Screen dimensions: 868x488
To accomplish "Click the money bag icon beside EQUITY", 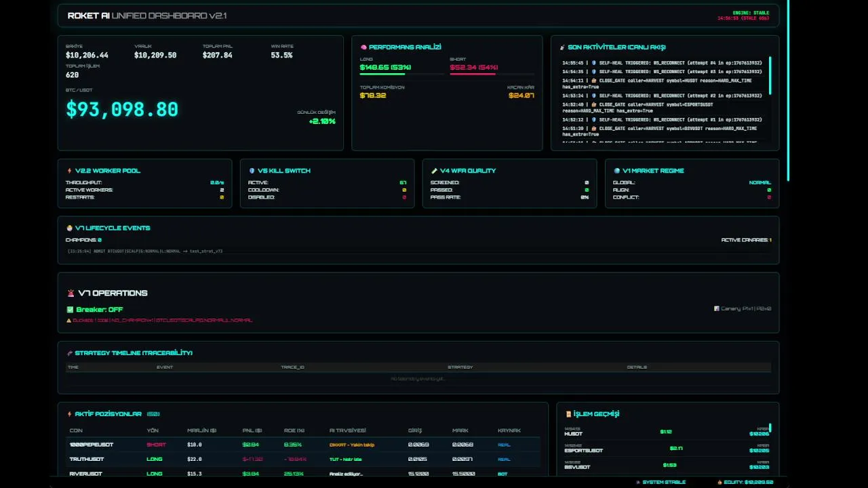I will pos(720,482).
